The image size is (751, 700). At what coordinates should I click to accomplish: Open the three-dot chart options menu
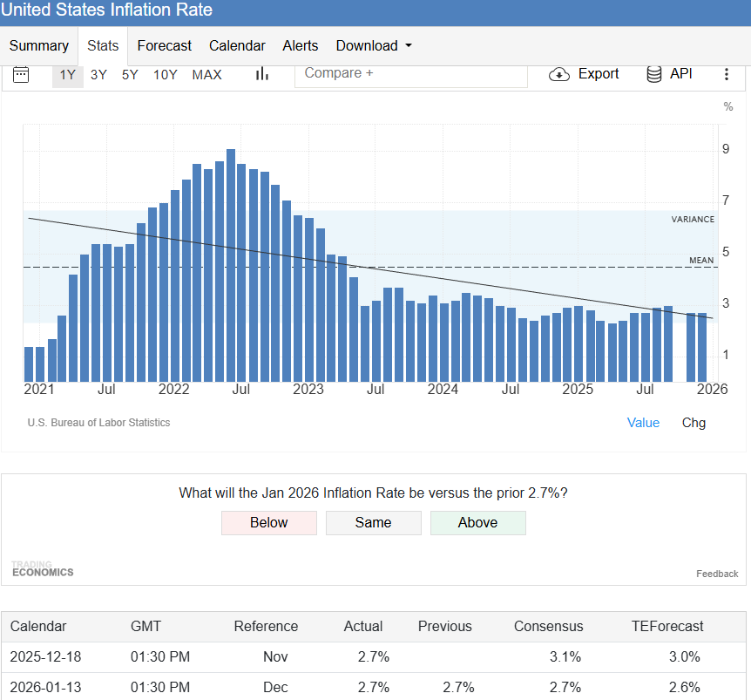(726, 74)
